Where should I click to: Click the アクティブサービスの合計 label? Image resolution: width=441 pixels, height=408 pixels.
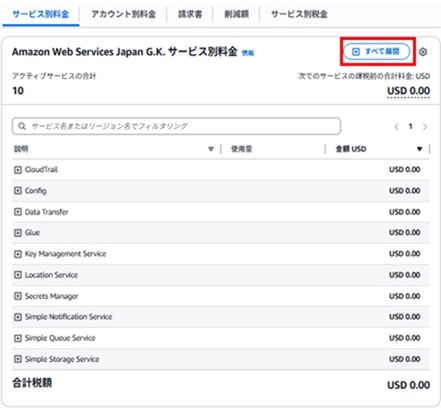coord(54,76)
